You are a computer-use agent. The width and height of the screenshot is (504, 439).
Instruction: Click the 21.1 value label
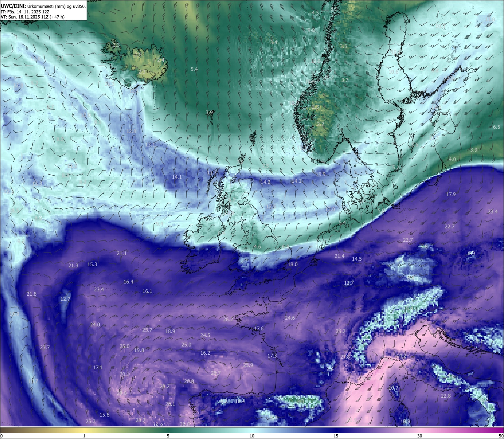pos(122,253)
